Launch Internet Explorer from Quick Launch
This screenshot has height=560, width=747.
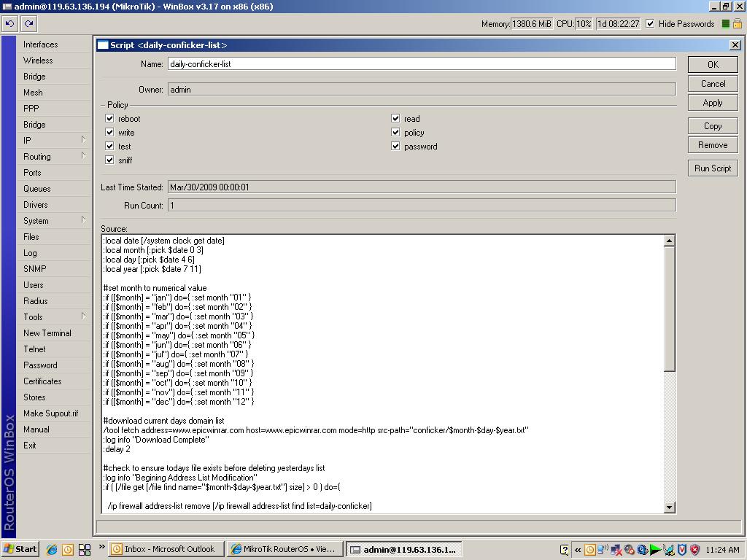click(x=52, y=550)
